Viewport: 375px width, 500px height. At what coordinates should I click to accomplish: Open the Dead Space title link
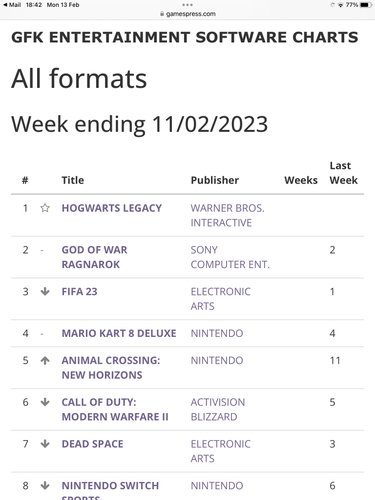[92, 444]
